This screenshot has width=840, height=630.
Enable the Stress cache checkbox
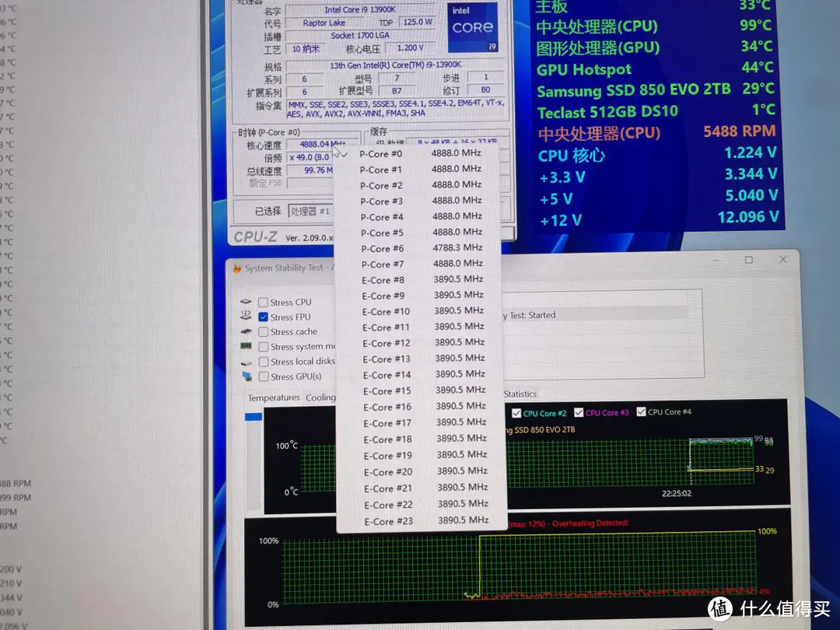[x=263, y=331]
